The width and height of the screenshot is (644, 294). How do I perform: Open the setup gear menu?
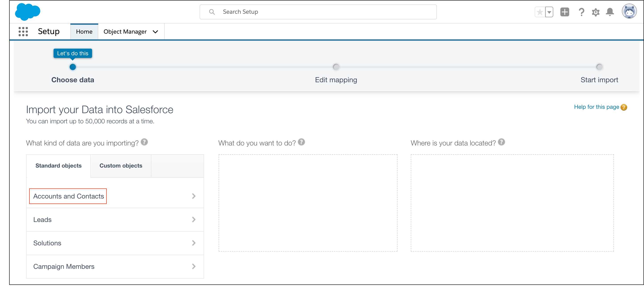(596, 12)
